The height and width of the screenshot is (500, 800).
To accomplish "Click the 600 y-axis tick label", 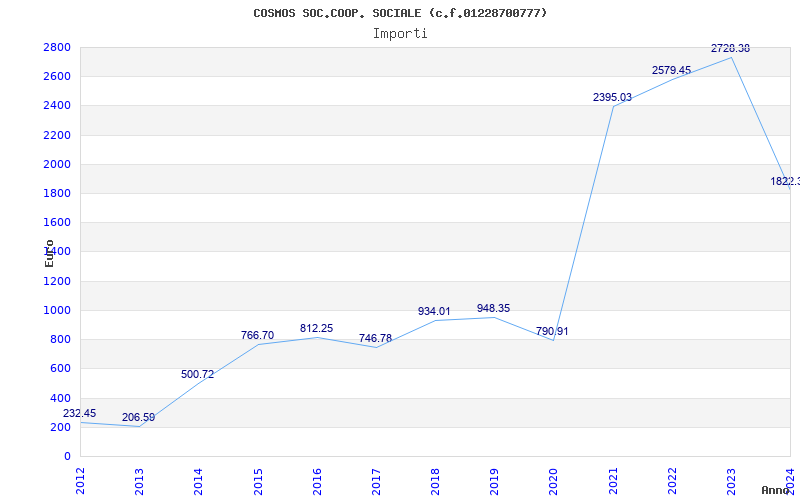I will 60,368.
